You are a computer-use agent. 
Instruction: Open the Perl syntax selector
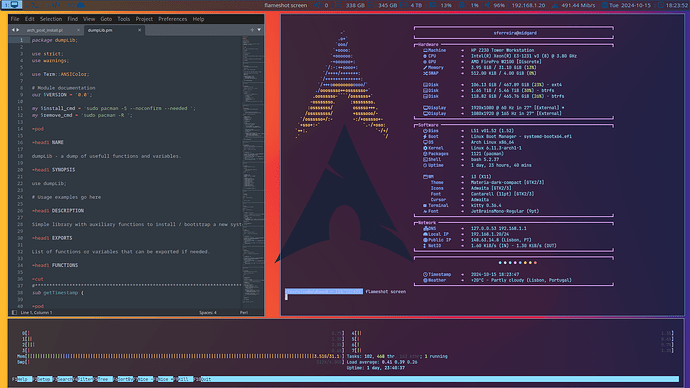pos(244,312)
